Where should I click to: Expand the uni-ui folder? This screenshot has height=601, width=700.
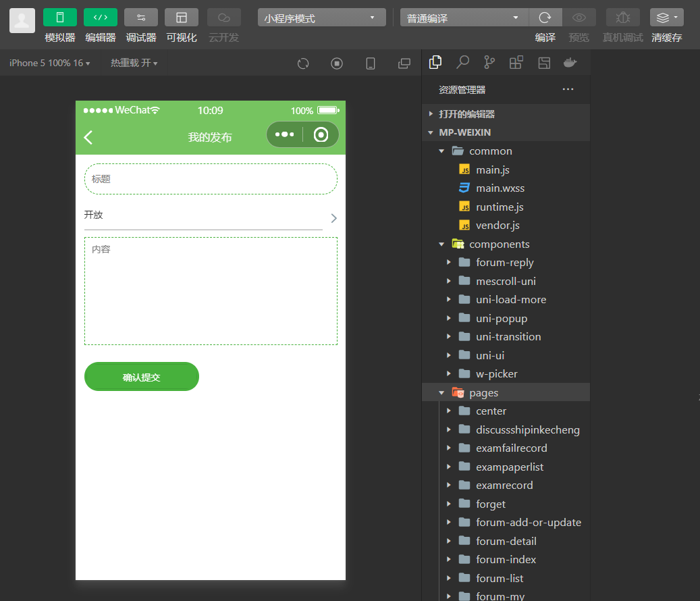click(506, 355)
